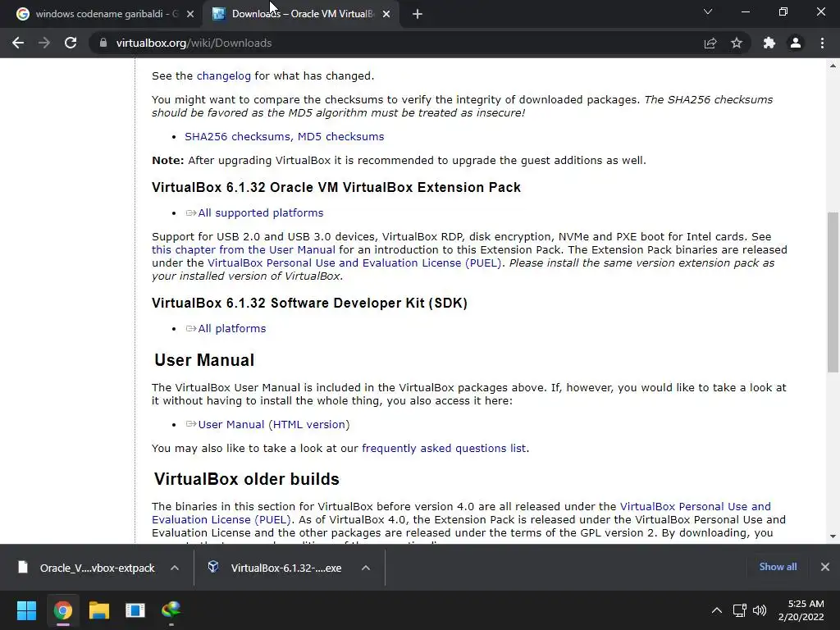Expand options for the VirtualBox exe download
This screenshot has height=630, width=840.
(x=365, y=568)
